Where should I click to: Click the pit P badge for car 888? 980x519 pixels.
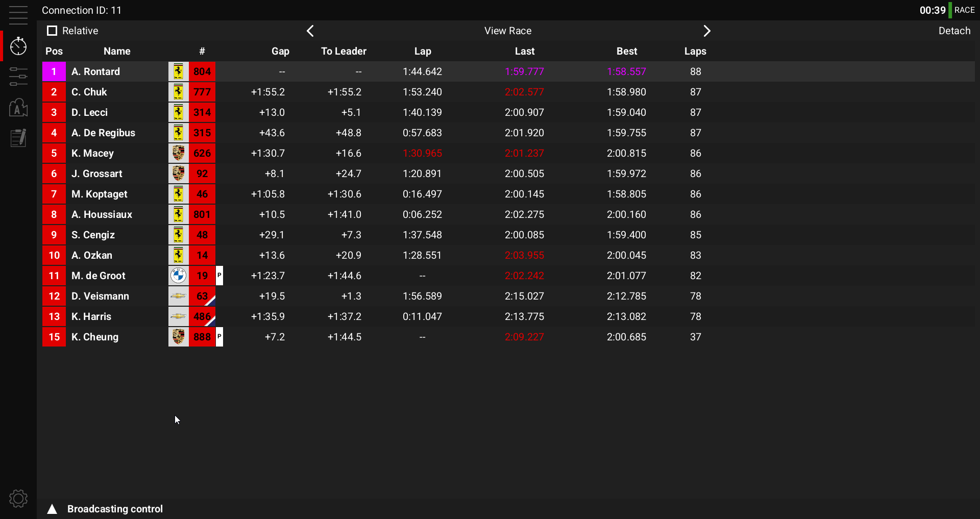pyautogui.click(x=219, y=337)
